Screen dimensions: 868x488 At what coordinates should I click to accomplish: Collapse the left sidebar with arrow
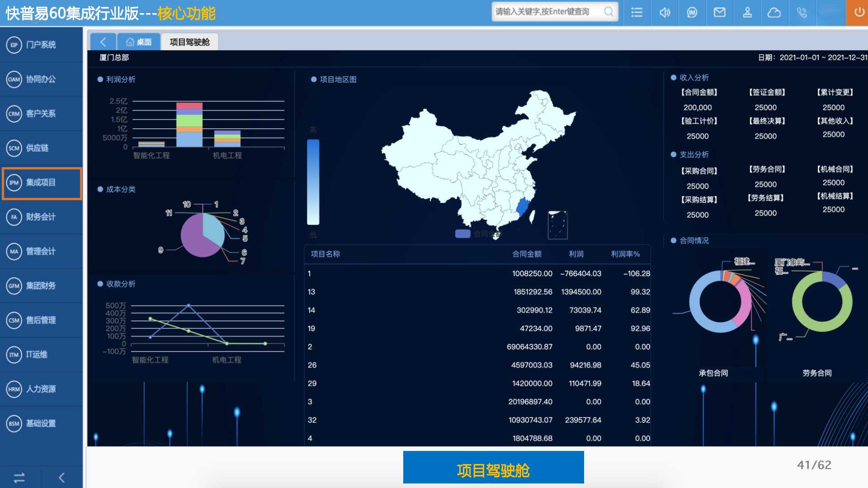pyautogui.click(x=62, y=478)
